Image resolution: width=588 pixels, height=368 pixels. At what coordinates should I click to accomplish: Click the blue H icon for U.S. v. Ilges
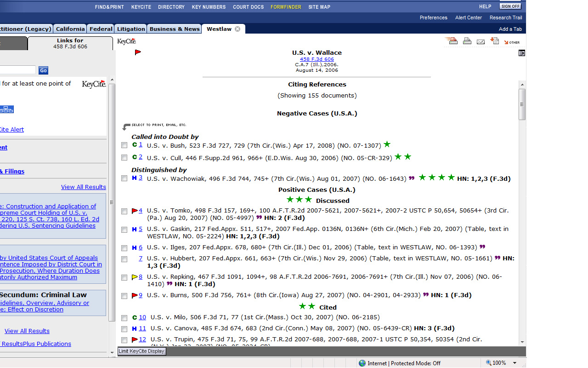[x=135, y=247]
